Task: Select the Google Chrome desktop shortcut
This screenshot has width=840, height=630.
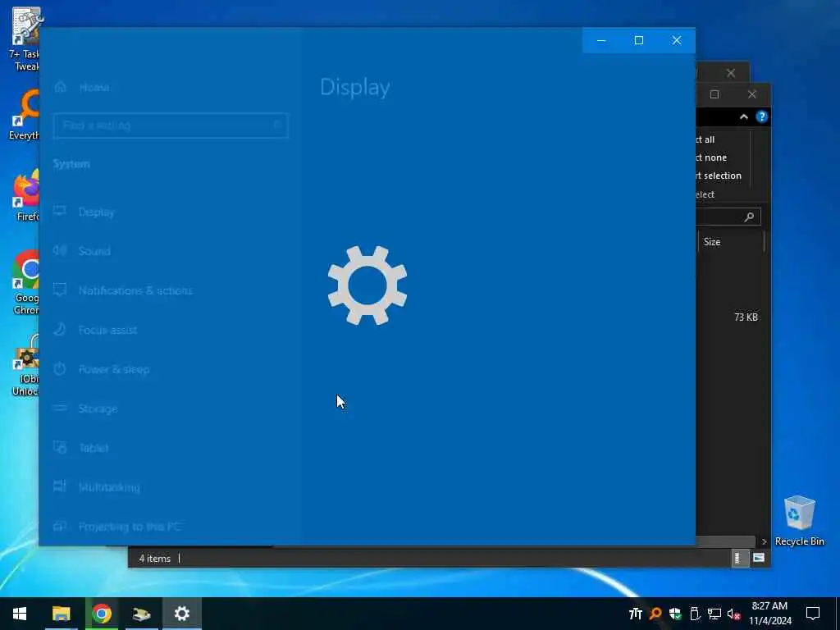Action: [25, 283]
